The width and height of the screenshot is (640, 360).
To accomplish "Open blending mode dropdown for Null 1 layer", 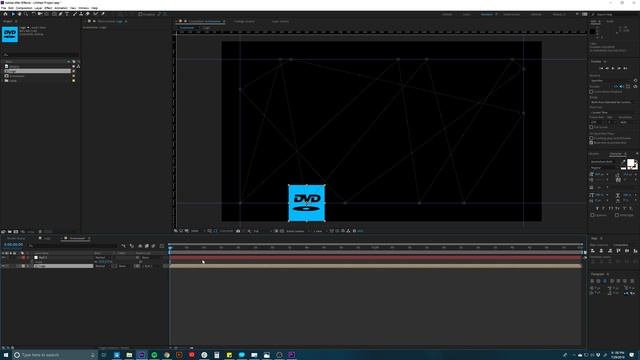I will click(x=103, y=258).
